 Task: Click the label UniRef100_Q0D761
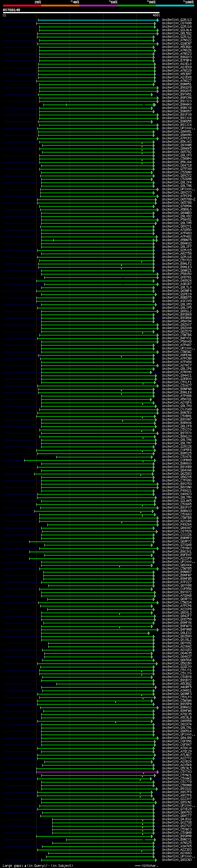coord(177,277)
